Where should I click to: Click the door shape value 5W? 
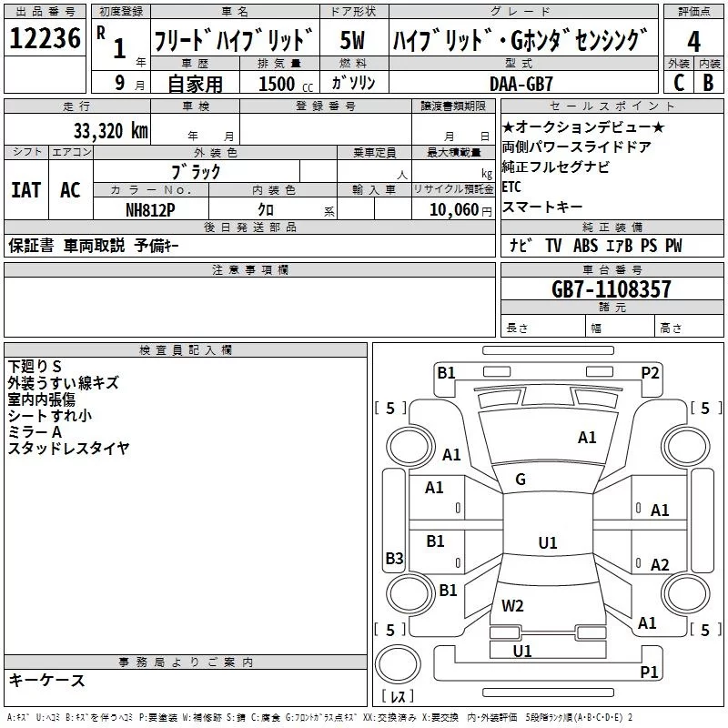point(352,40)
